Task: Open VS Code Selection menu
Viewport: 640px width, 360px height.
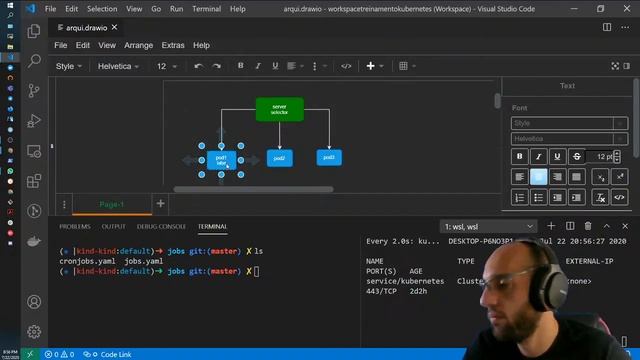Action: point(102,9)
